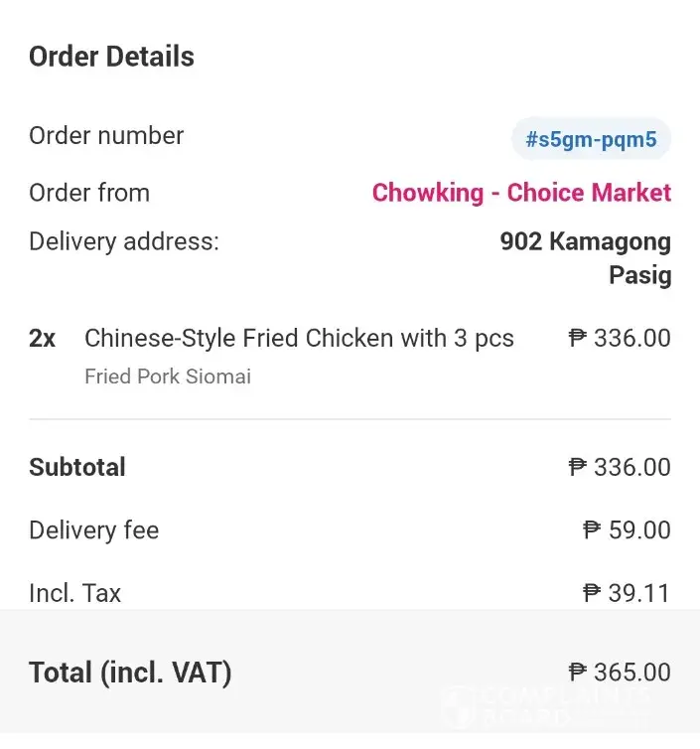Viewport: 700px width, 749px height.
Task: Click the delivery fee amount ₱ 59.00
Action: coord(627,530)
